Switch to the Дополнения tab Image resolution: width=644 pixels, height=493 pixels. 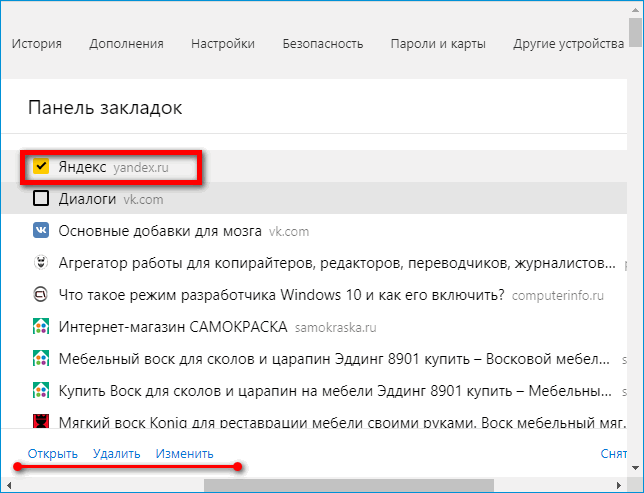126,44
